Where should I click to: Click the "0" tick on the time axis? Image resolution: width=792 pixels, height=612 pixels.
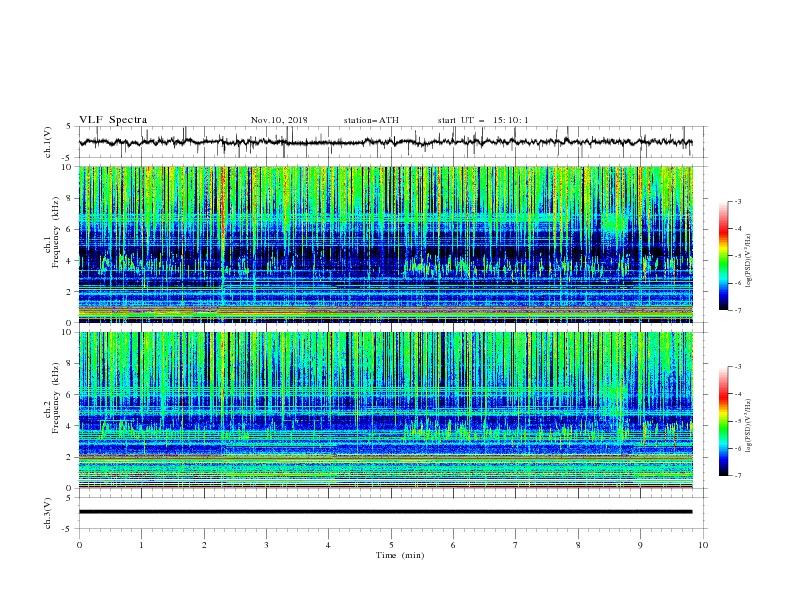point(79,545)
